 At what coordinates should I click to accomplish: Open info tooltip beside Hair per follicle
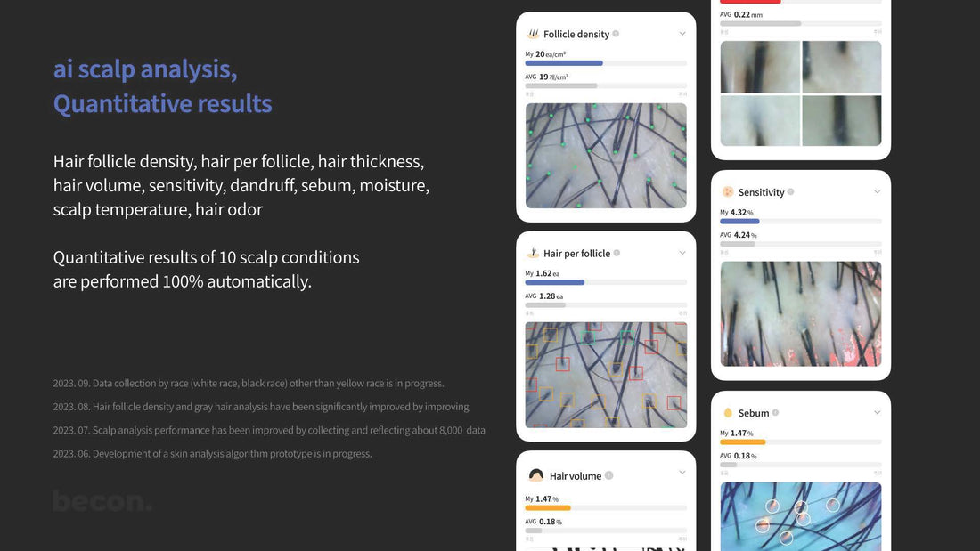tap(617, 253)
